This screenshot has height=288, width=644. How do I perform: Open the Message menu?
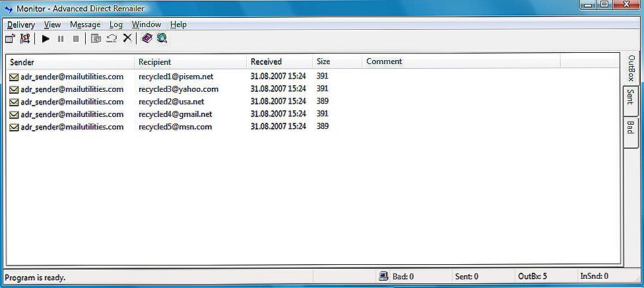(85, 24)
